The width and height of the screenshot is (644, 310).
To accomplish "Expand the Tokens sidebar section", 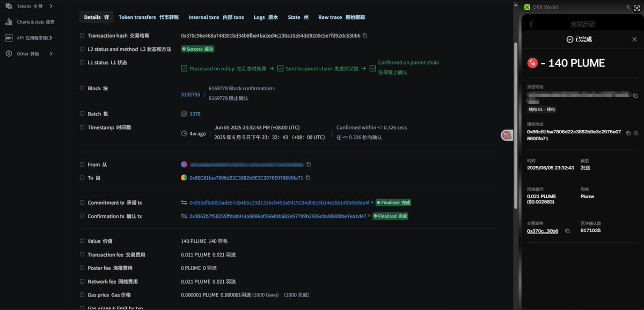I will click(x=51, y=6).
